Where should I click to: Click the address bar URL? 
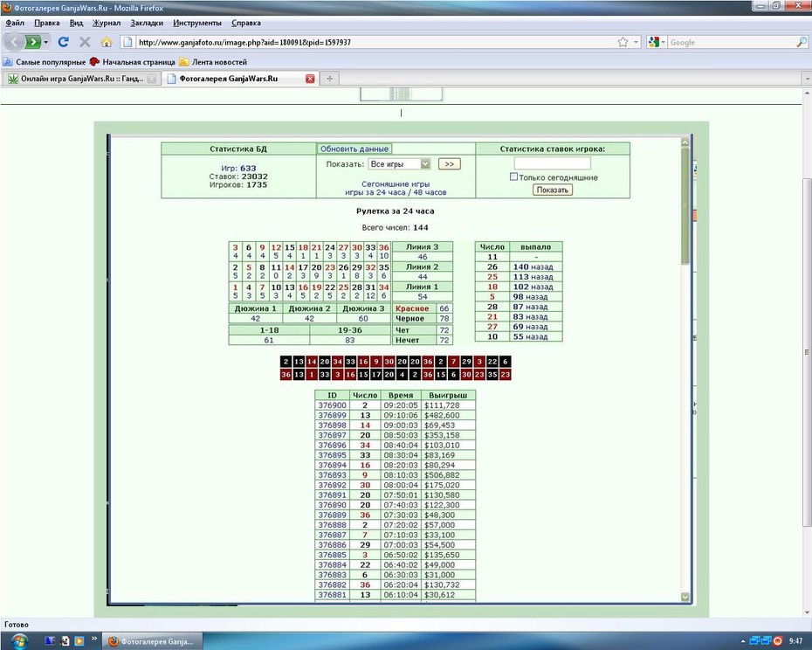(x=244, y=43)
